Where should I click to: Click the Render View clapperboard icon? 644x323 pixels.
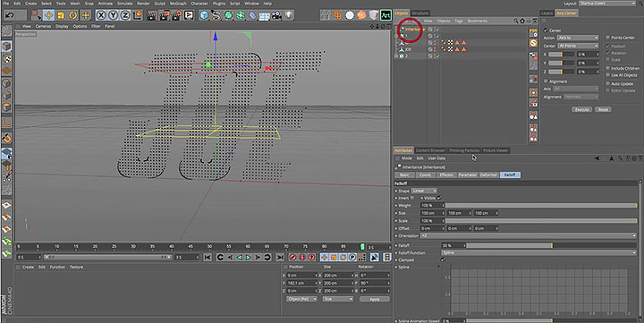(x=151, y=15)
